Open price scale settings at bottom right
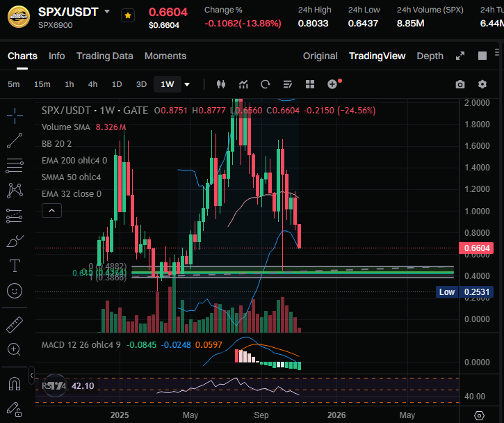 (479, 415)
